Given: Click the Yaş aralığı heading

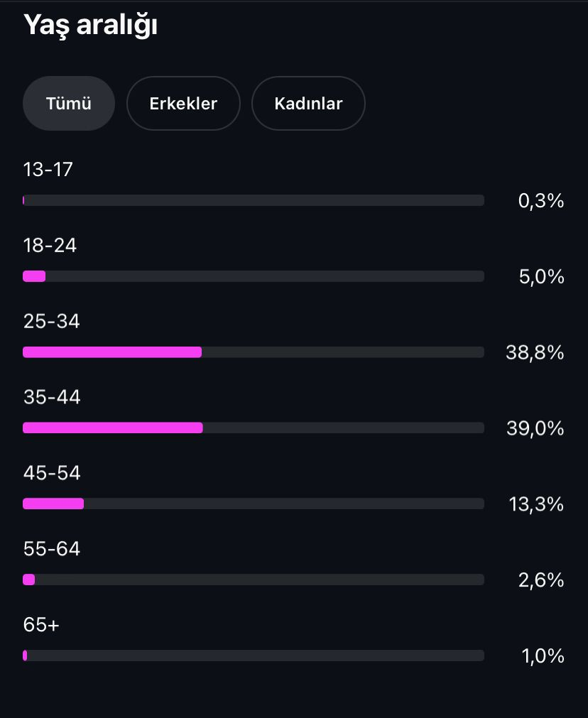Looking at the screenshot, I should click(x=91, y=25).
